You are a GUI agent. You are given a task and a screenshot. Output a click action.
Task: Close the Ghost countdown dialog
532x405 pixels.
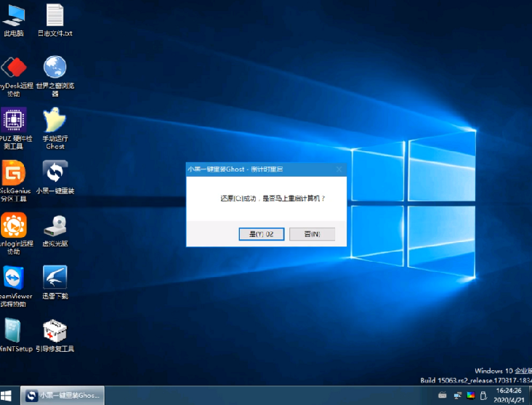tap(338, 169)
